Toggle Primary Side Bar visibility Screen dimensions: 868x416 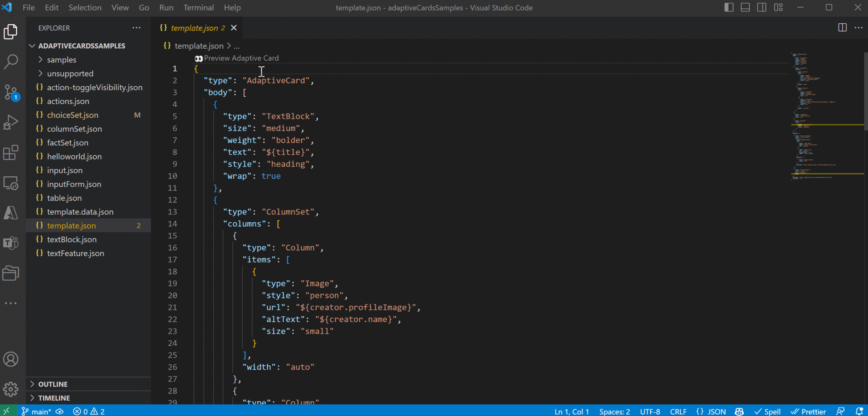729,7
